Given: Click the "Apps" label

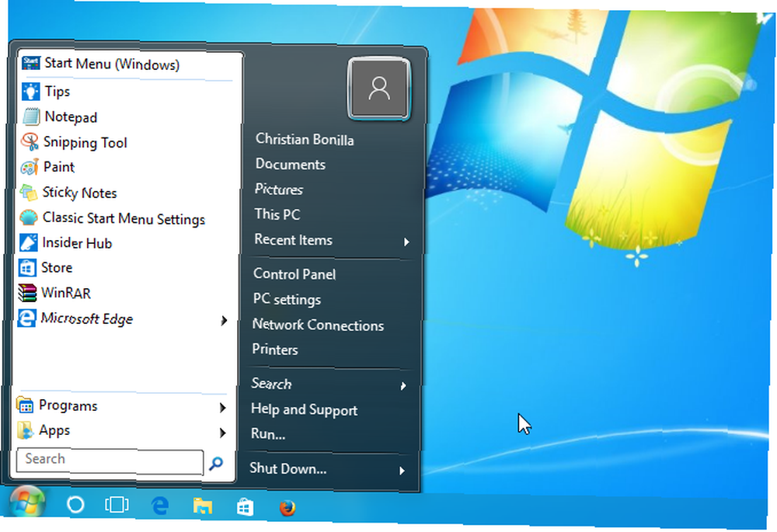Looking at the screenshot, I should pos(54,430).
